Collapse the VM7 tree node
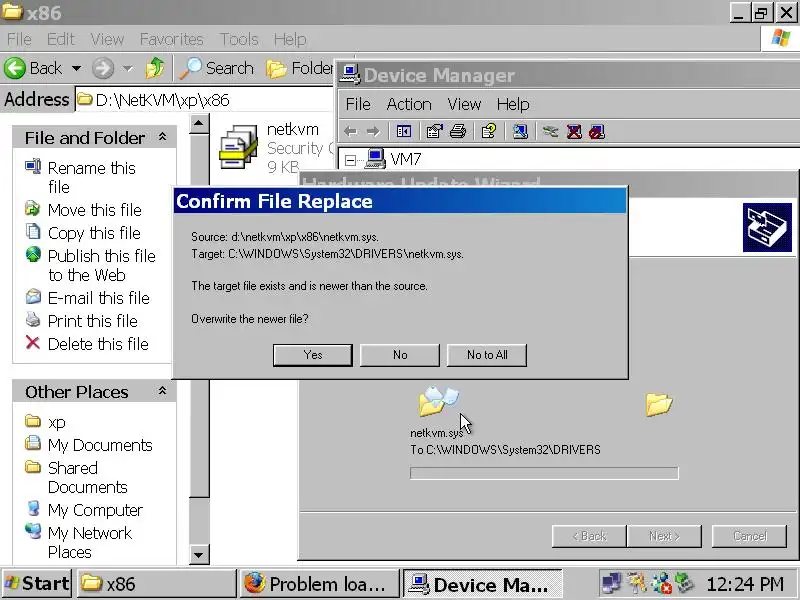The height and width of the screenshot is (600, 800). [350, 160]
